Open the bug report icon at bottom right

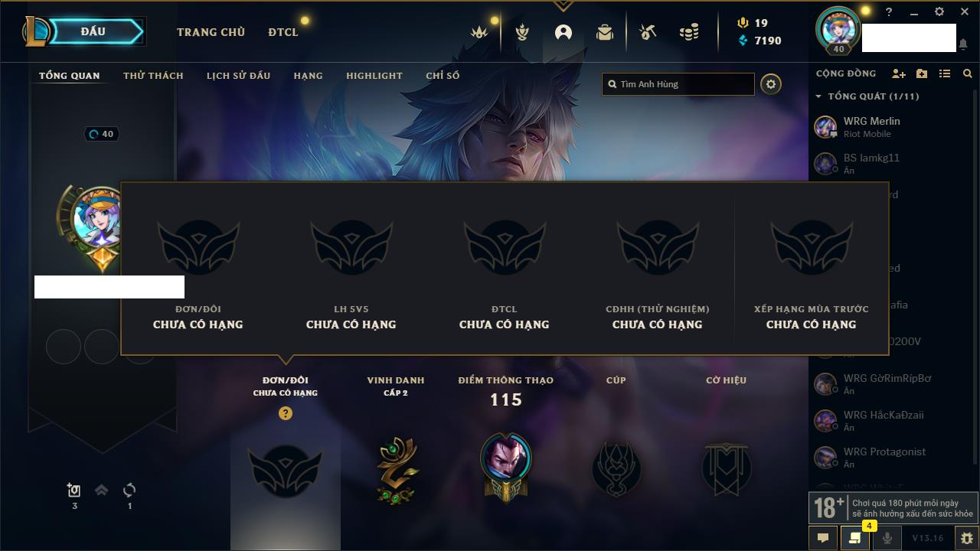click(x=967, y=538)
